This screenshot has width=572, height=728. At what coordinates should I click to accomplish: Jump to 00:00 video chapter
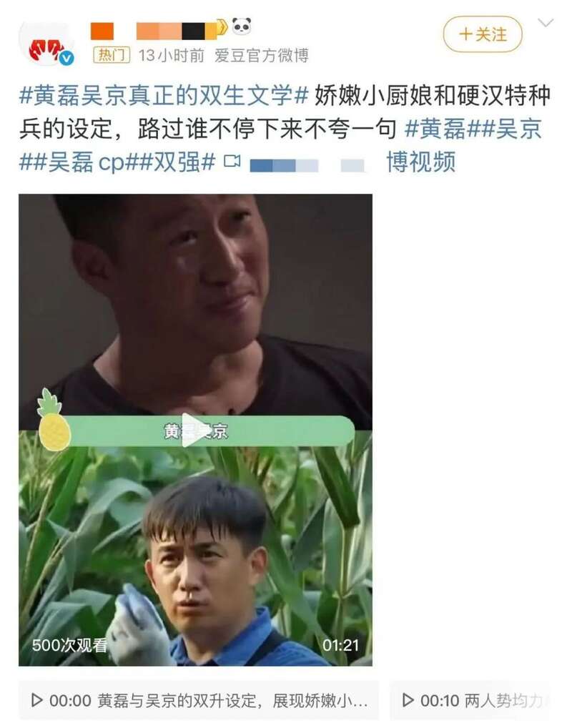pos(199,700)
